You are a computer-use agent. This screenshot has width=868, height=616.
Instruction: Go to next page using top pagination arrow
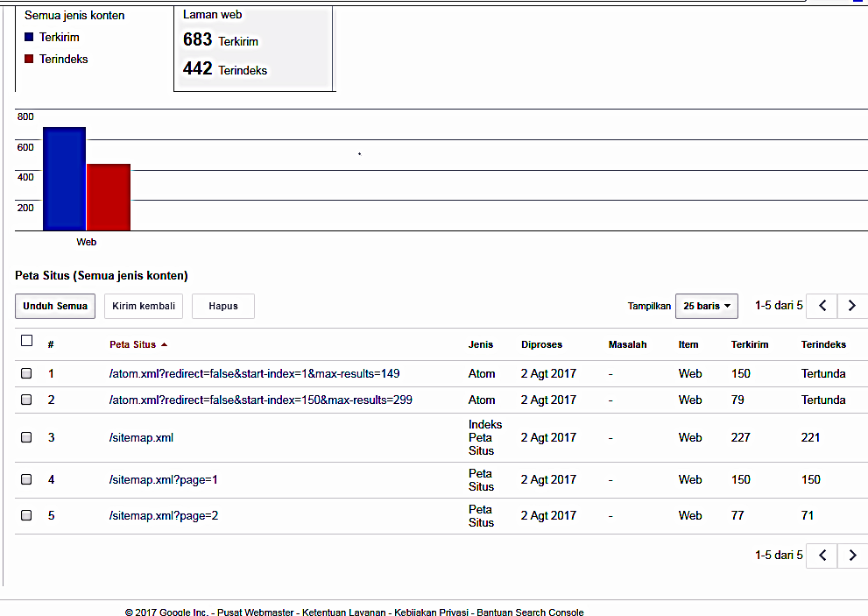point(852,306)
